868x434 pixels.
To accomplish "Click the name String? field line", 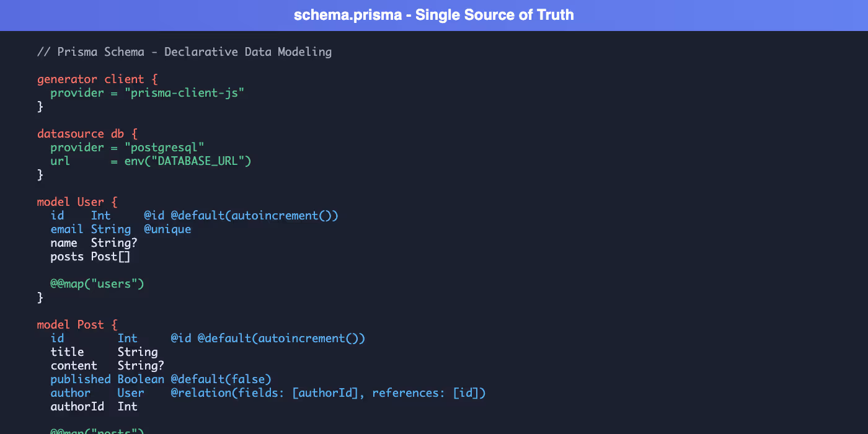I will click(x=94, y=243).
